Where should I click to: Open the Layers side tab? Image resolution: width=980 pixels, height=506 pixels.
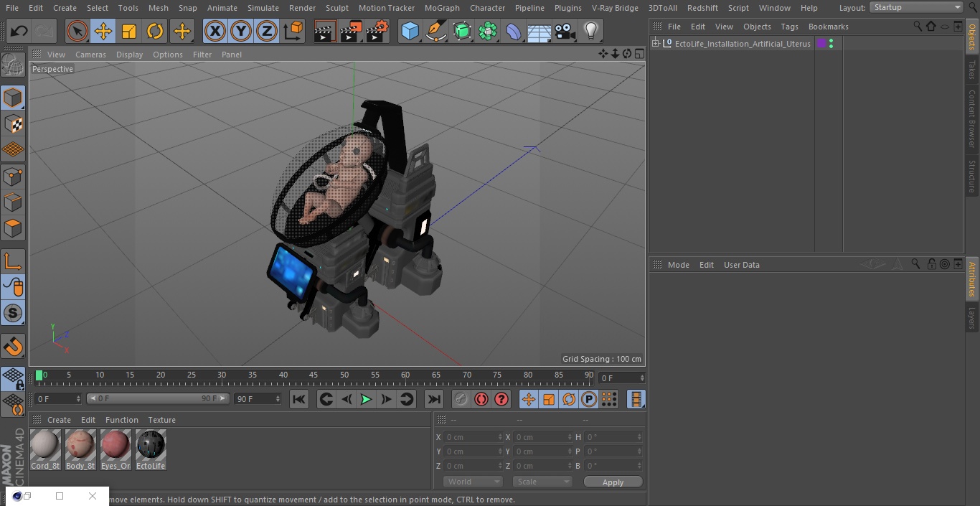coord(972,318)
